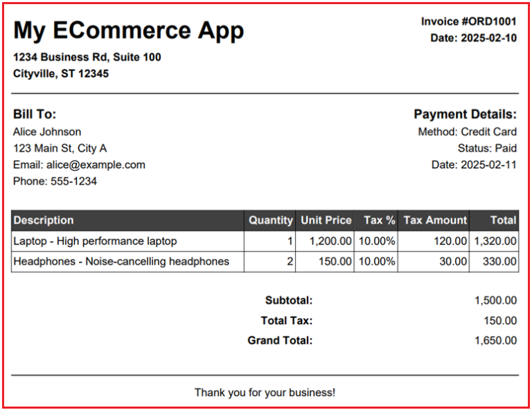Select the Invoice #ORD1001 number
532x410 pixels.
tap(468, 21)
